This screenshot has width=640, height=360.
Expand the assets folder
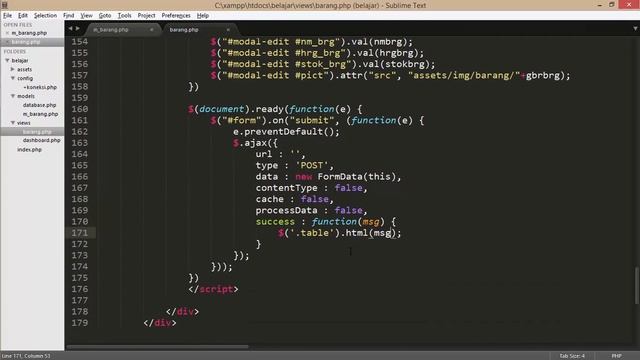pyautogui.click(x=13, y=69)
